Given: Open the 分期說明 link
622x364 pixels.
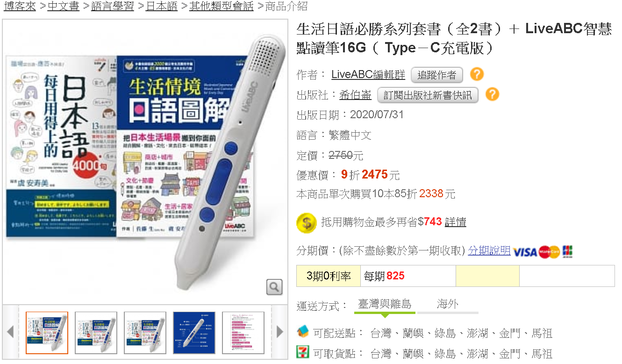Looking at the screenshot, I should click(489, 251).
